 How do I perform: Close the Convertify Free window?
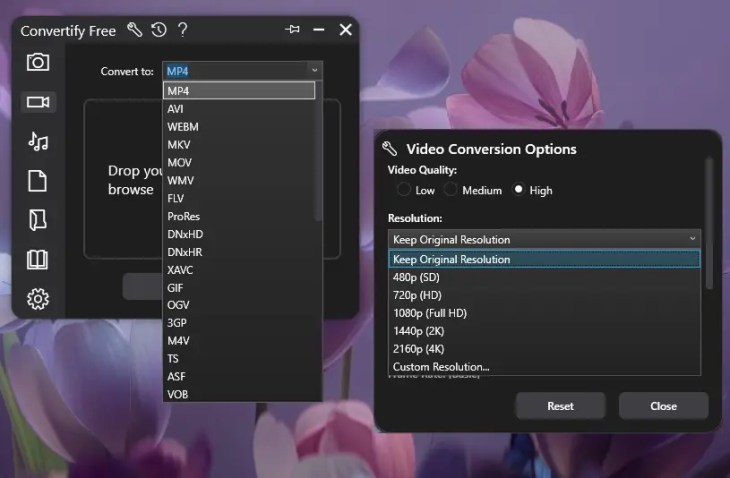point(345,30)
